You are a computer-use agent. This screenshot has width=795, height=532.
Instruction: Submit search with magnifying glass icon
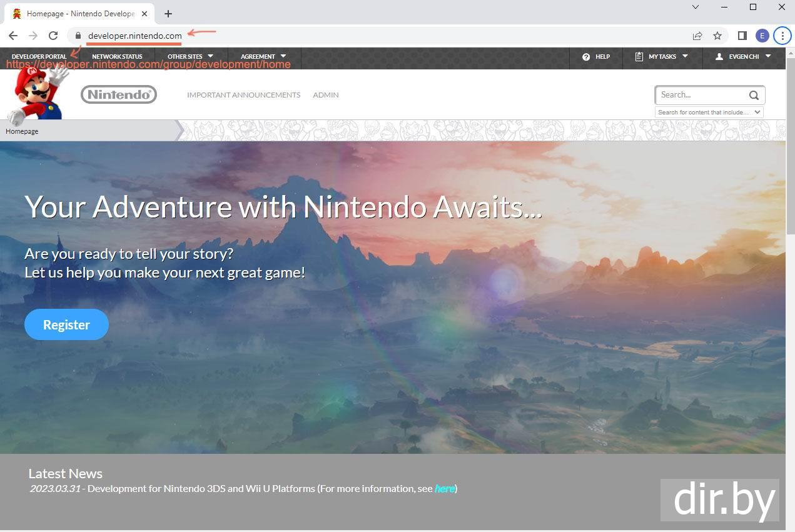(x=754, y=95)
